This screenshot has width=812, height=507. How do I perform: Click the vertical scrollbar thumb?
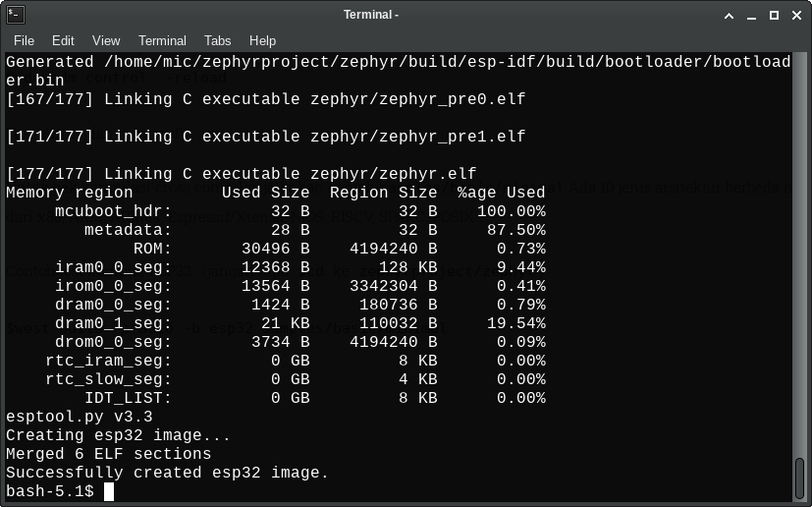click(800, 479)
